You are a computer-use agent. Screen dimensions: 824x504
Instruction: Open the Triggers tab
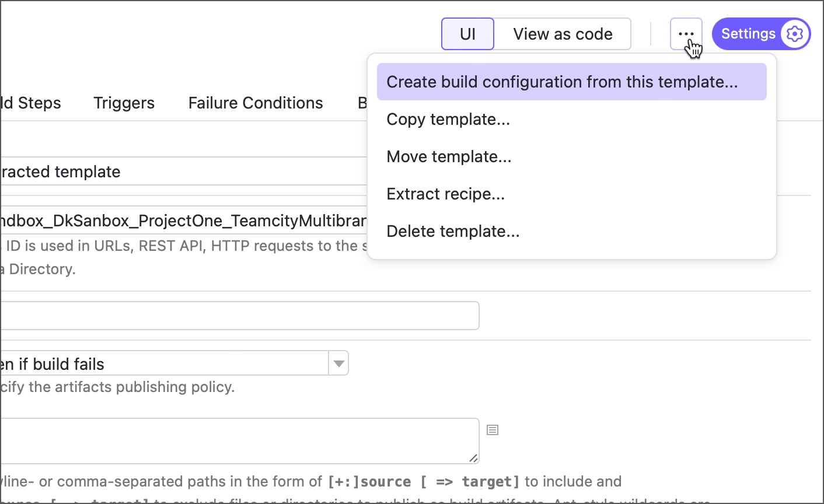[124, 103]
